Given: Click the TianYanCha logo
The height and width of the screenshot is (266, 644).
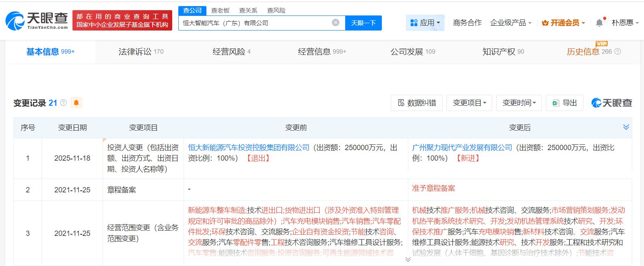Looking at the screenshot, I should coord(37,20).
